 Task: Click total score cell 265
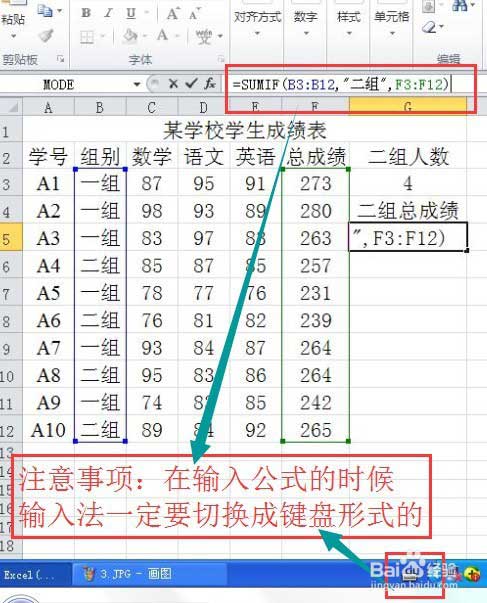[x=316, y=430]
